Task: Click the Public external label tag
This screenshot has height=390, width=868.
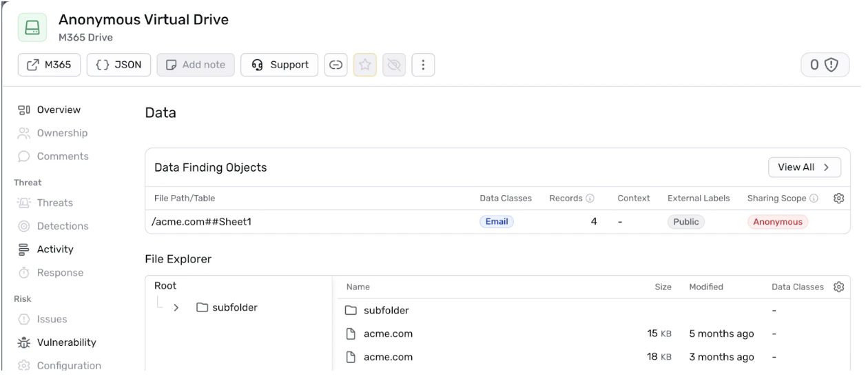Action: pos(686,222)
